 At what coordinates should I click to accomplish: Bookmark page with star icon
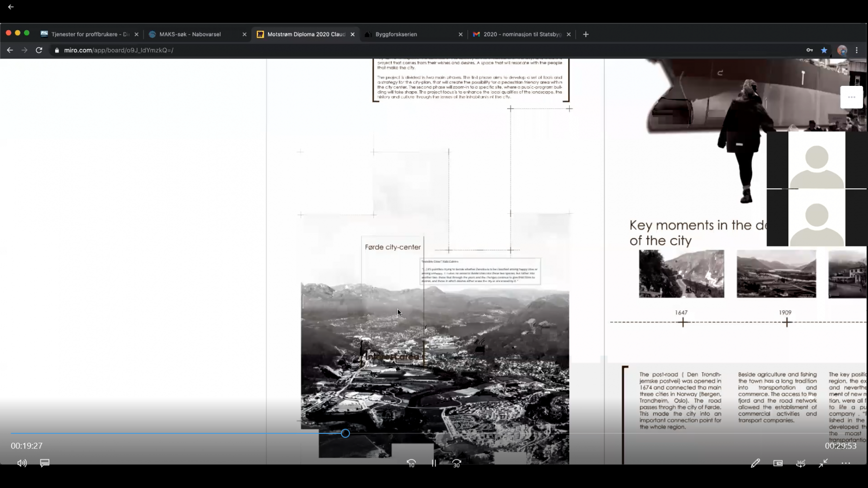click(824, 50)
